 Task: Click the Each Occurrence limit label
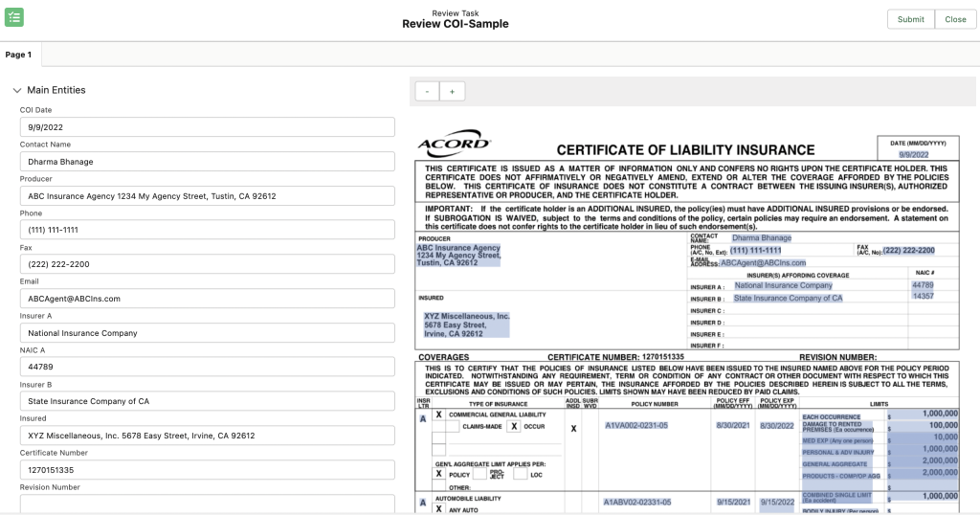point(832,416)
